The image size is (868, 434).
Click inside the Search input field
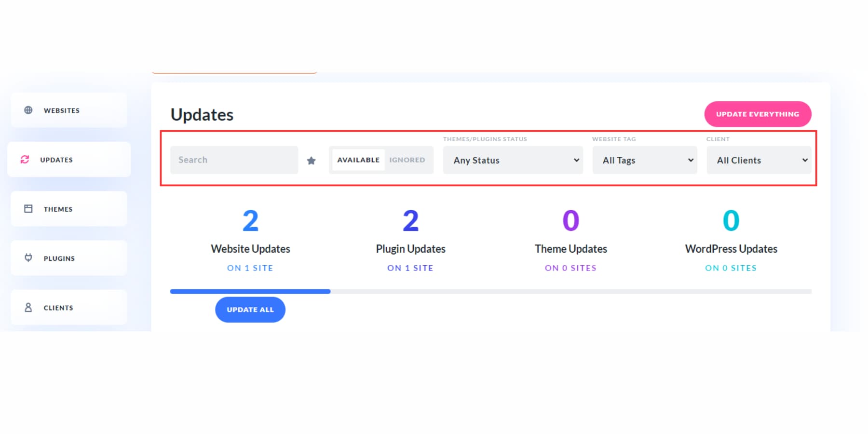[x=234, y=160]
